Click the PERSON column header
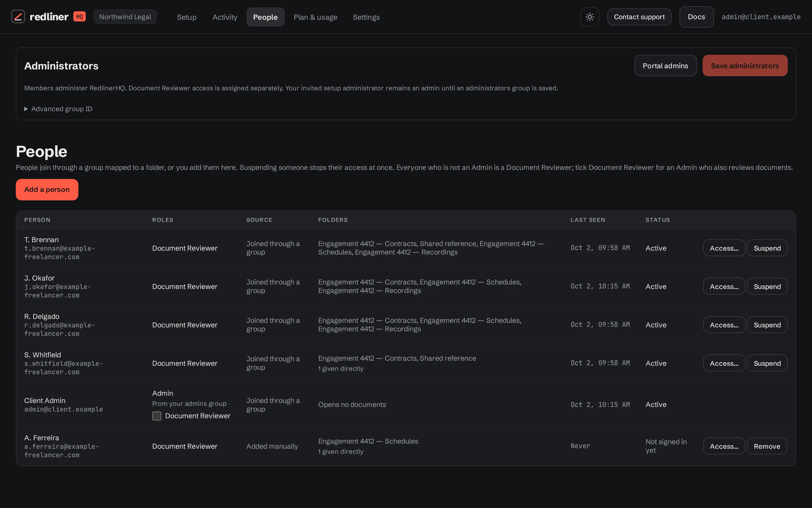The image size is (812, 508). point(37,220)
